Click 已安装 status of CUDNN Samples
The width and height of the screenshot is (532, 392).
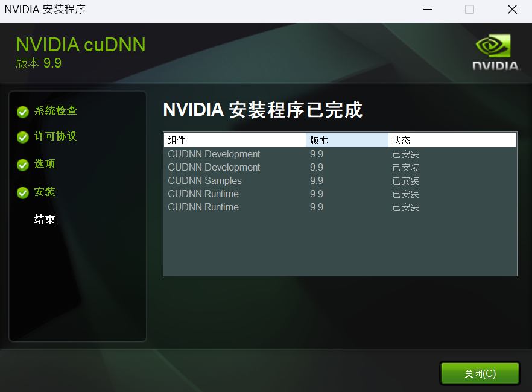click(406, 181)
